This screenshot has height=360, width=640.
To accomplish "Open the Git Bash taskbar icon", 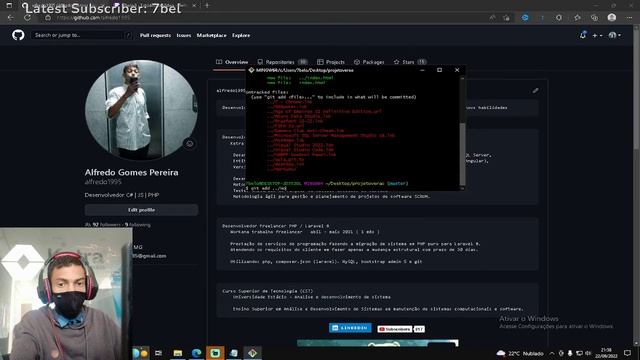I will coord(253,353).
